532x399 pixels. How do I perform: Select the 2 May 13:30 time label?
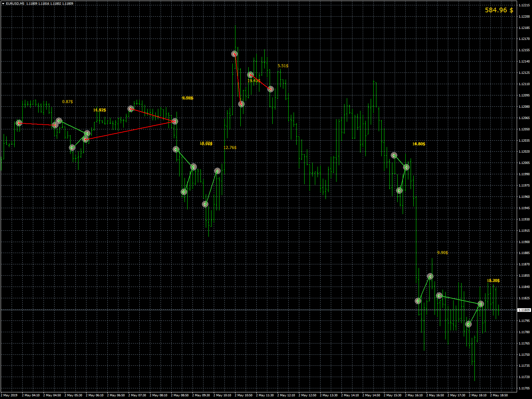pos(329,395)
